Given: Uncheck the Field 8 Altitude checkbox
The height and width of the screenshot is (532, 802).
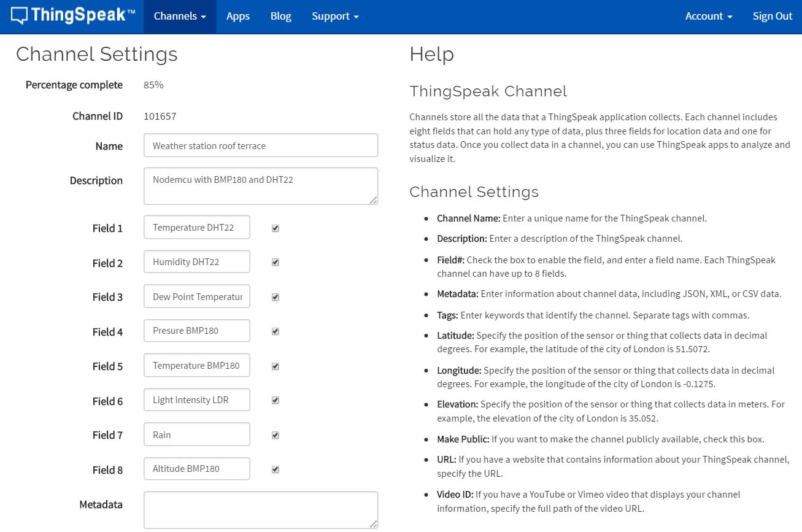Looking at the screenshot, I should coord(276,469).
